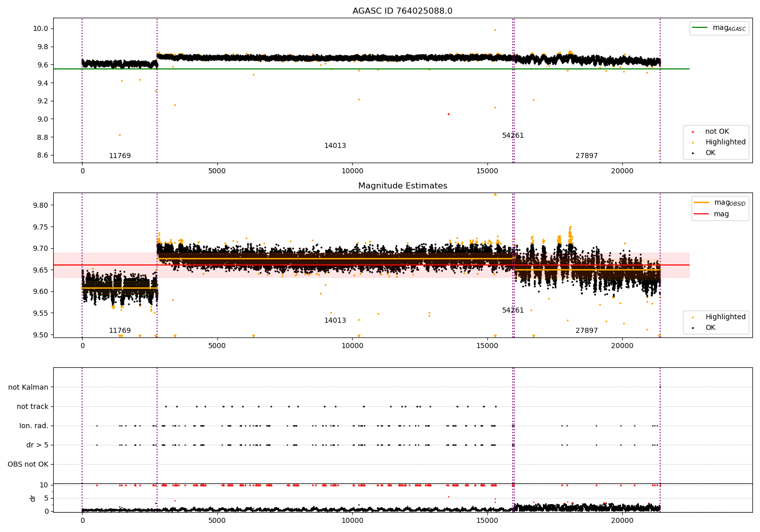Click the orange mag OBSID line sample in legend
Image resolution: width=760 pixels, height=532 pixels.
click(x=702, y=203)
